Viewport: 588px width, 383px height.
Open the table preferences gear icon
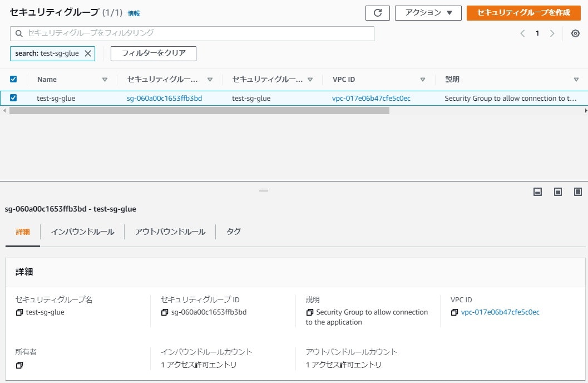[575, 33]
